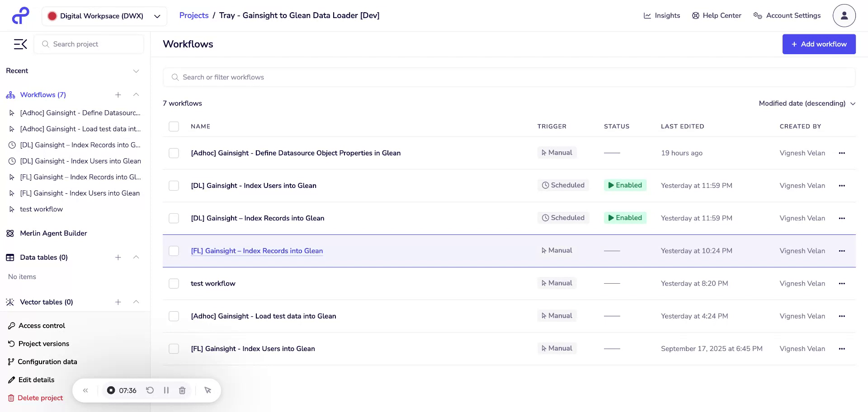
Task: Open the Merlin Agent Builder
Action: click(53, 233)
